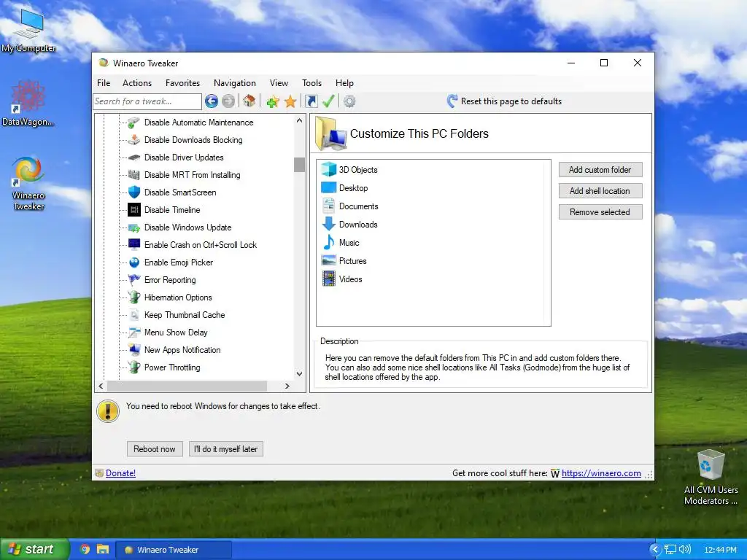Open the Favorites menu
Screen dimensions: 747x560
[x=182, y=83]
